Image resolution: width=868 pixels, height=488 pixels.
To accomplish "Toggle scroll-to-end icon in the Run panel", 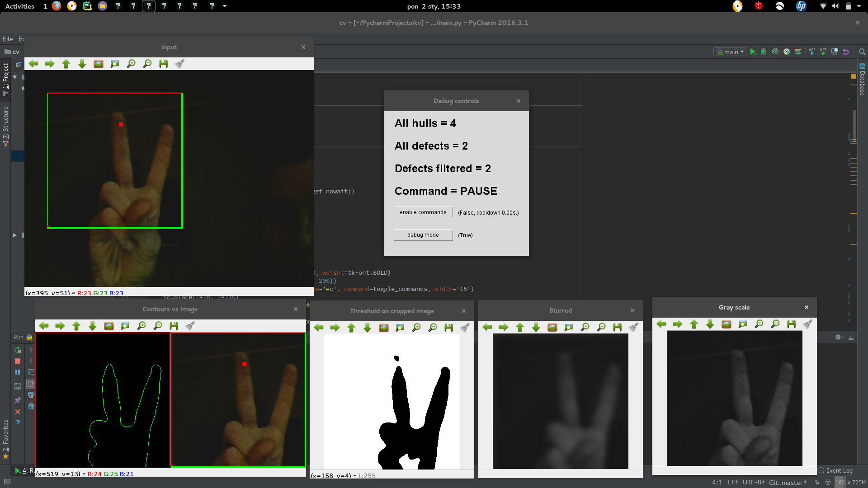I will click(31, 384).
